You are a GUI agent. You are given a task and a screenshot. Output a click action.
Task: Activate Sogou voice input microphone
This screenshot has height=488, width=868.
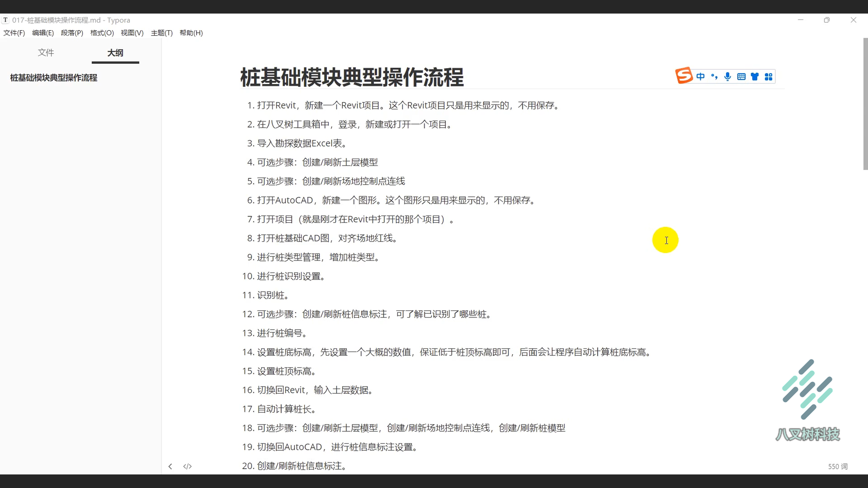(x=728, y=77)
